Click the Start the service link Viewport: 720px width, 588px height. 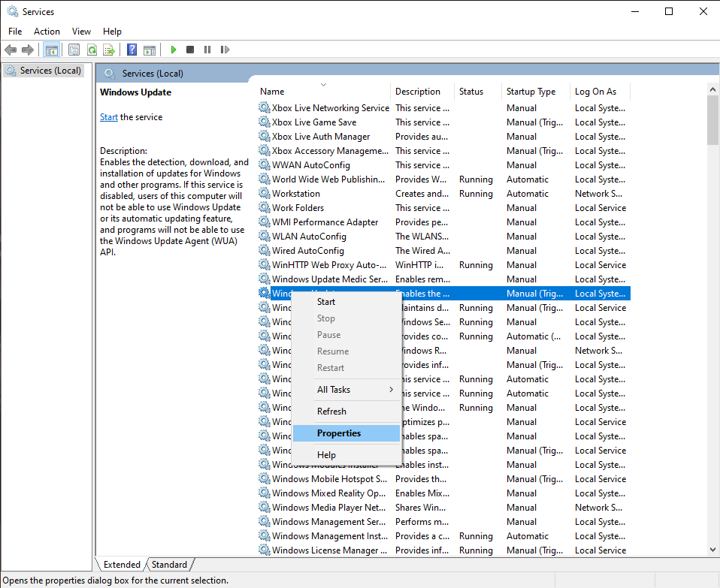click(x=109, y=117)
